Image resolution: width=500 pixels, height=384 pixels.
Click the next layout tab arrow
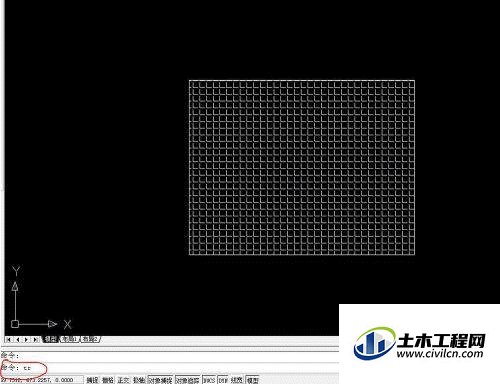pyautogui.click(x=26, y=339)
